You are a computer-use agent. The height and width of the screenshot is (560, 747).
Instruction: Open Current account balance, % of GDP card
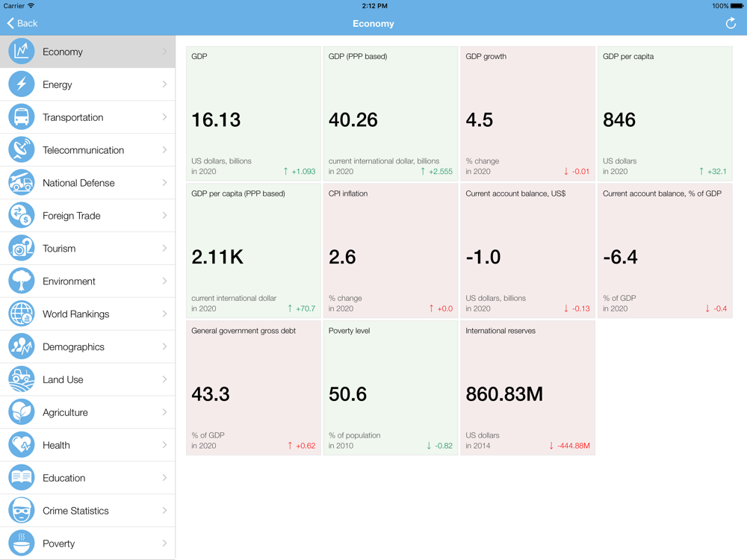665,251
